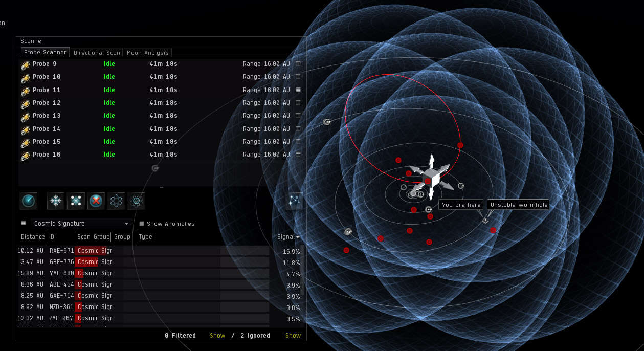Sort results by Signal column

288,237
